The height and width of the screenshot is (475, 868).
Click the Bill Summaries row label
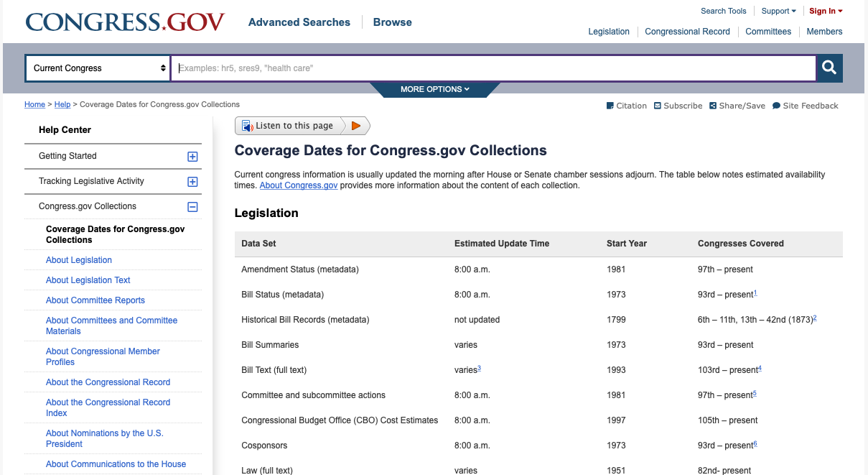pos(270,345)
